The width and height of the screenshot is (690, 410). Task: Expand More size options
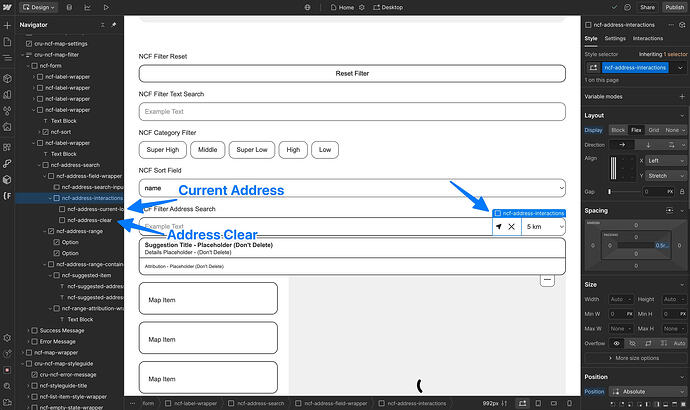pyautogui.click(x=634, y=358)
